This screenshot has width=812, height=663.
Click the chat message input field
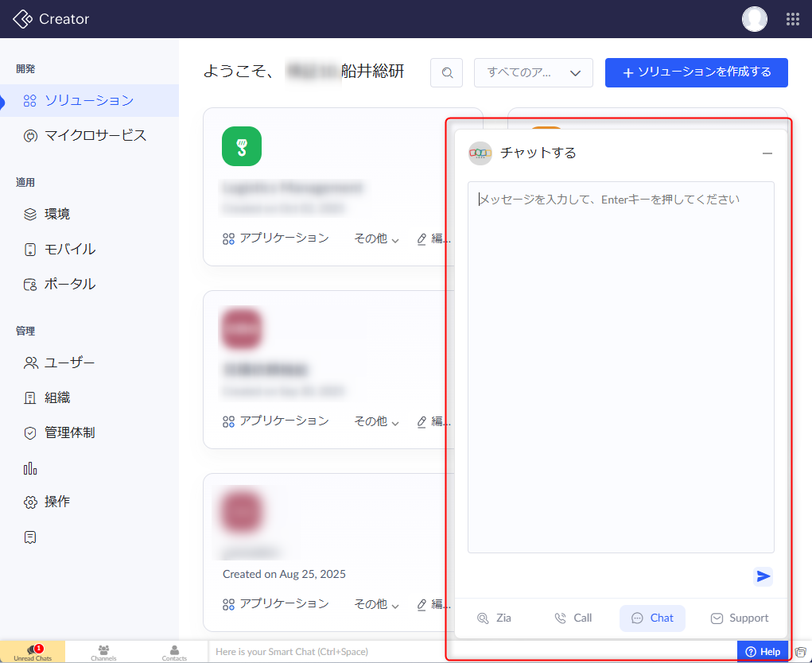point(620,366)
